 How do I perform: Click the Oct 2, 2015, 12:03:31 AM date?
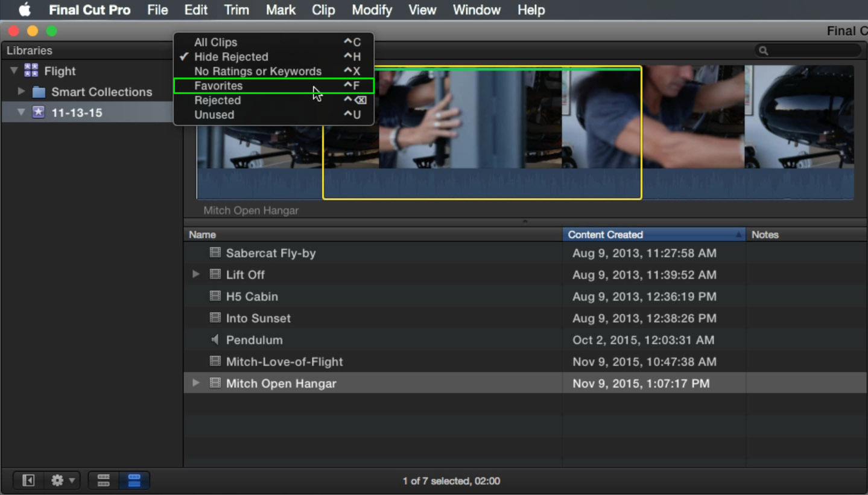(x=643, y=340)
